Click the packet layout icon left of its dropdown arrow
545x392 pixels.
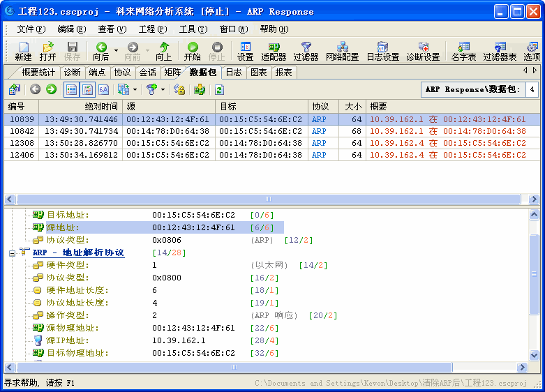tap(124, 90)
